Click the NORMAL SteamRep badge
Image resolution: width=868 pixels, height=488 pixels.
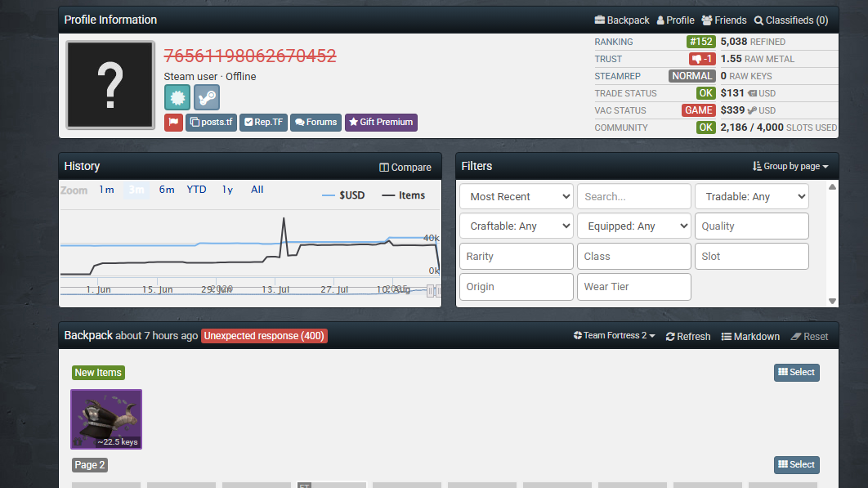tap(692, 76)
